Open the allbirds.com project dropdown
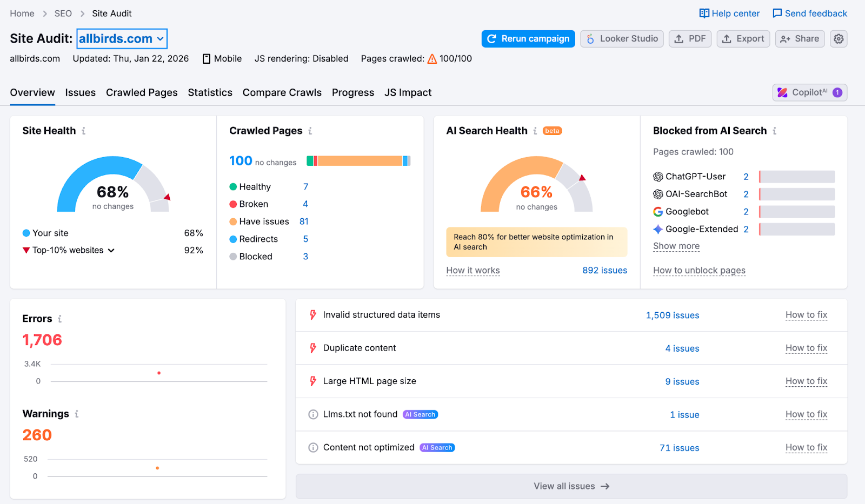This screenshot has width=865, height=504. tap(122, 39)
